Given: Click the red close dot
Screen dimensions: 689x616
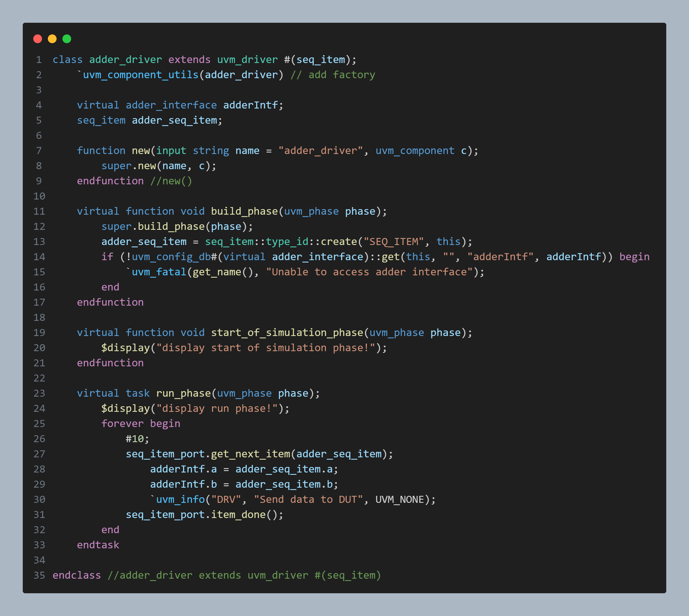Looking at the screenshot, I should [x=38, y=39].
